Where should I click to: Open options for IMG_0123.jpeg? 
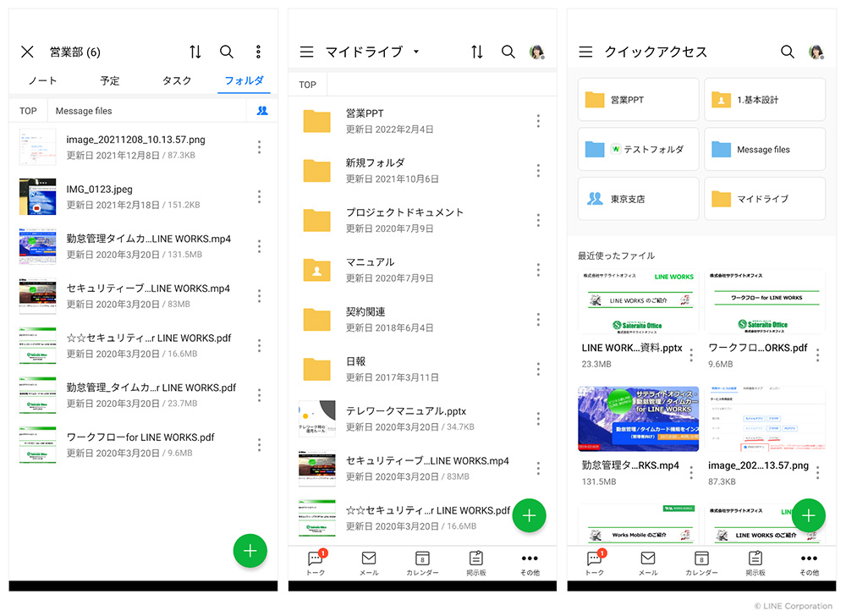(x=260, y=197)
